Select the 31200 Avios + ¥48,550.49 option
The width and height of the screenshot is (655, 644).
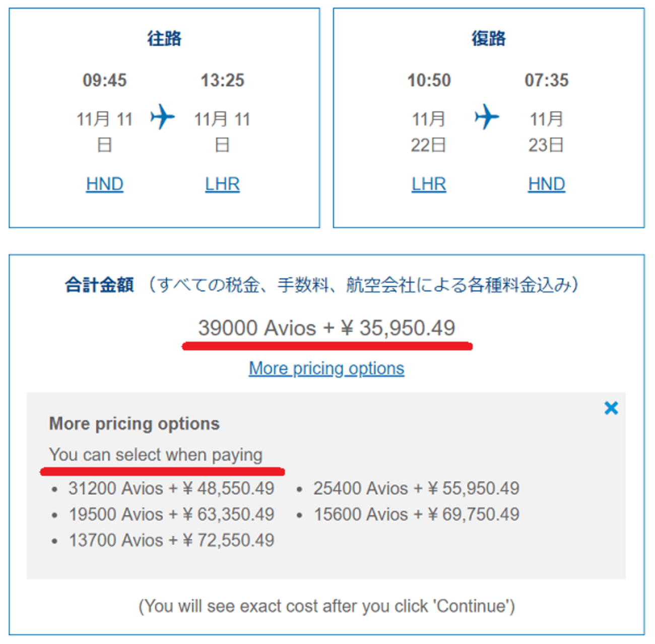171,488
